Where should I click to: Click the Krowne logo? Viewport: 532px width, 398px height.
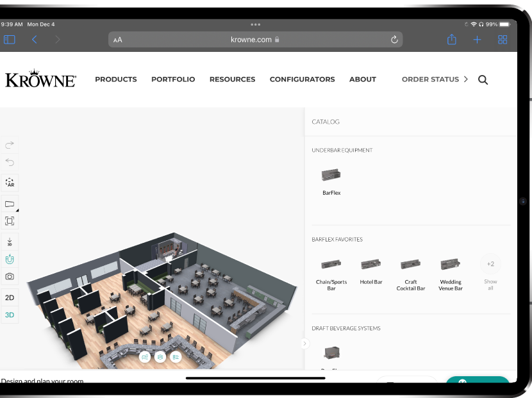tap(40, 79)
